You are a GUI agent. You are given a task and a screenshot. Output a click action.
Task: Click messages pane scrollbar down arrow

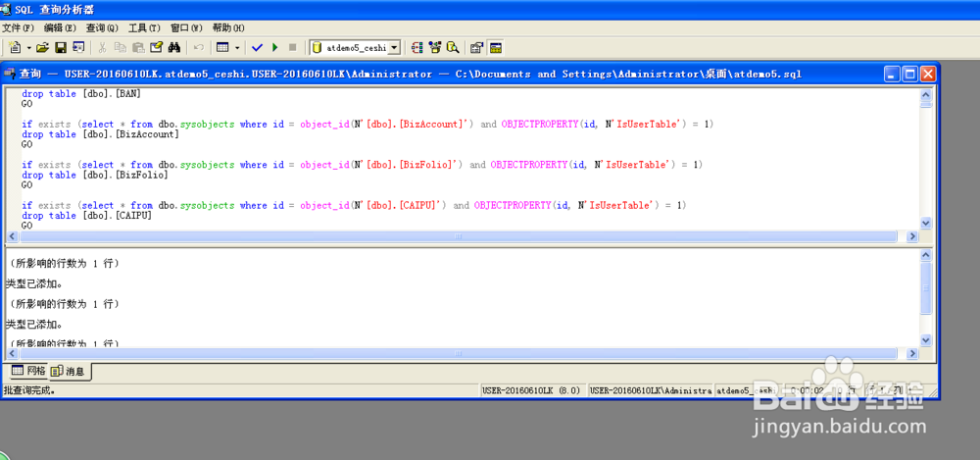click(926, 339)
